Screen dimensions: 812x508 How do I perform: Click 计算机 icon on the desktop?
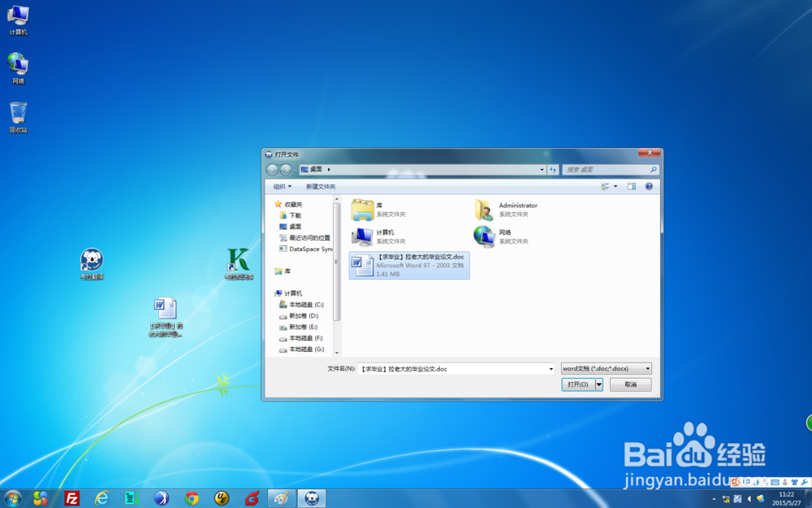point(18,20)
